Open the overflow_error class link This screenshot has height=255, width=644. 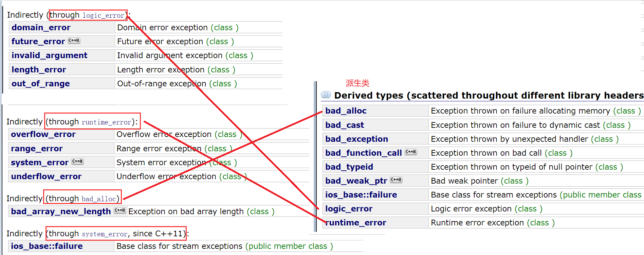tap(43, 134)
